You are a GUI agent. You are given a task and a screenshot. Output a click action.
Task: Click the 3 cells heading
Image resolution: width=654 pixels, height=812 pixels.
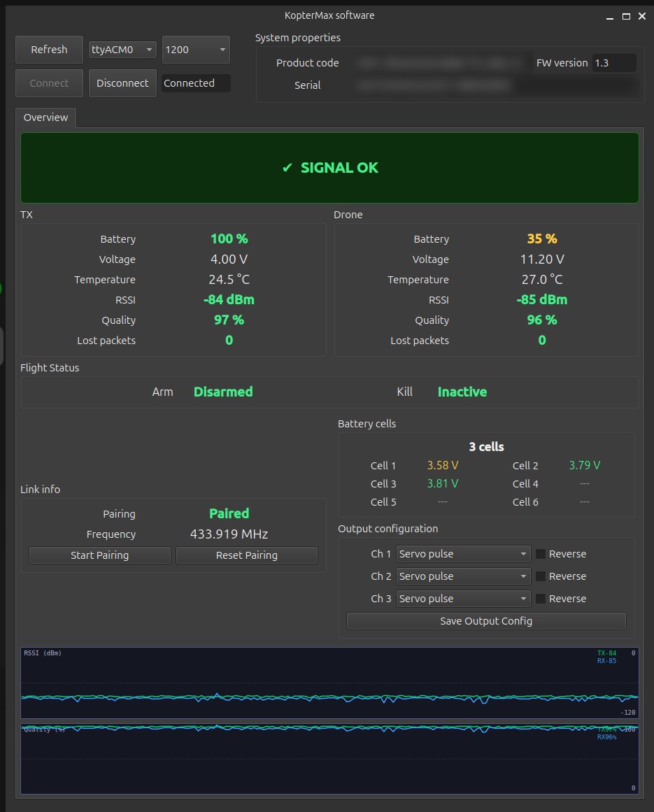tap(486, 447)
